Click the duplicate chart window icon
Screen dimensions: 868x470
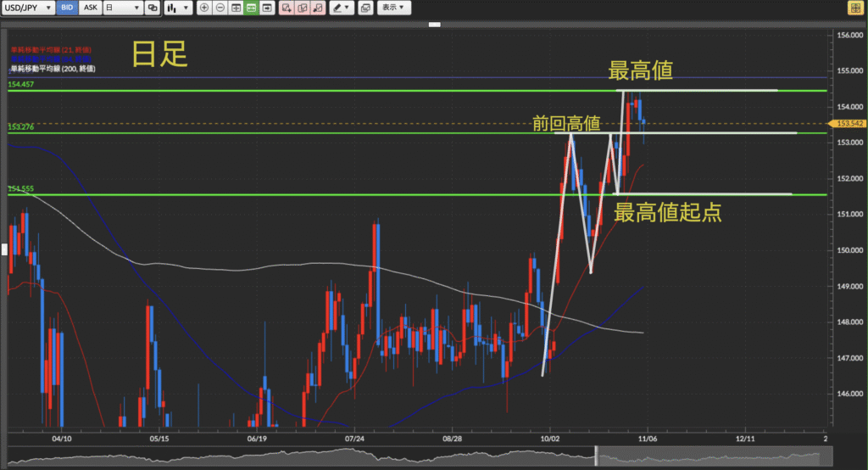[x=365, y=8]
